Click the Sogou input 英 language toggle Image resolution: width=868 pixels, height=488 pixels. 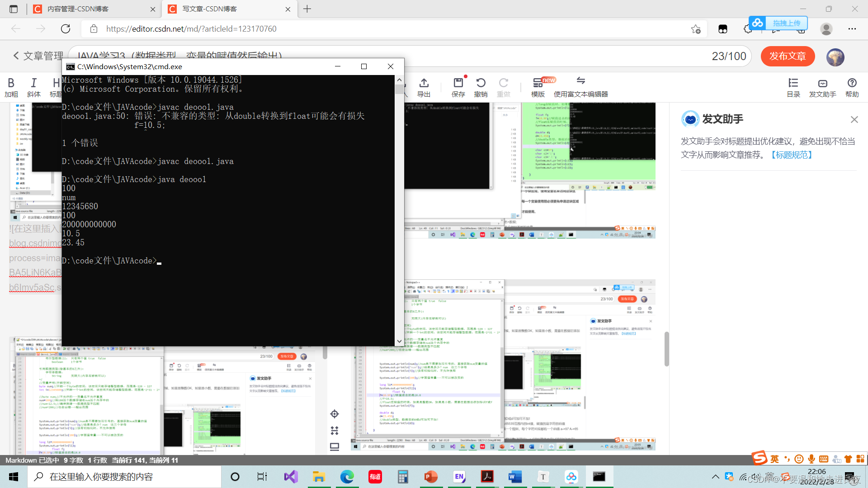click(774, 459)
